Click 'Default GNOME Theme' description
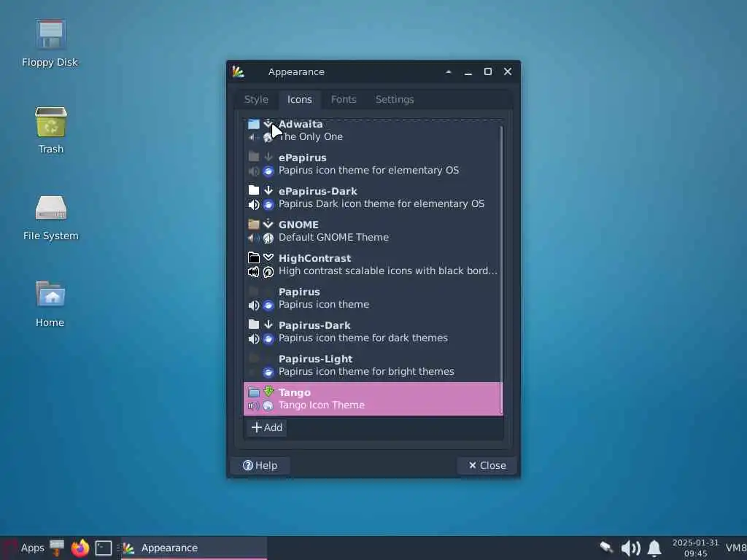Screen dimensions: 747x560 pos(333,237)
